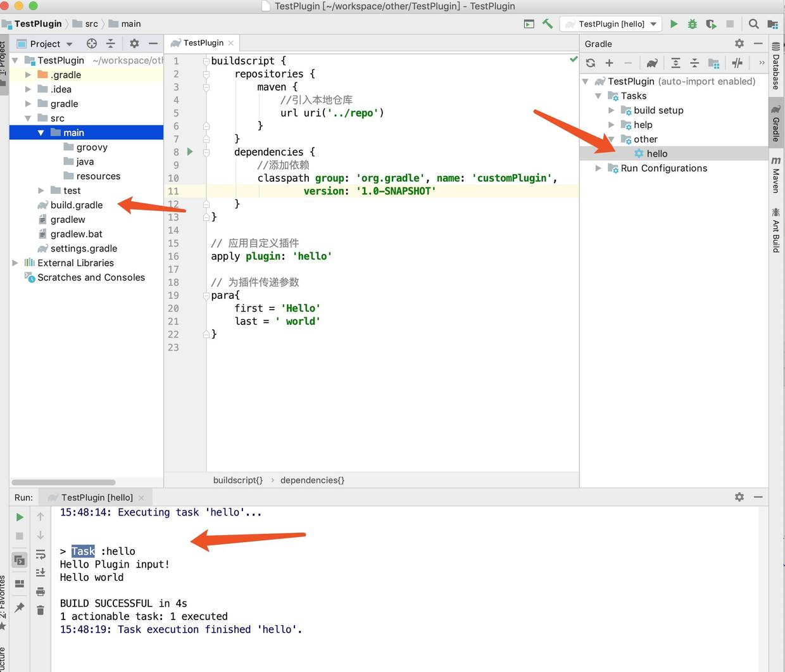
Task: Click the dependencies{} editor breadcrumb
Action: (x=312, y=480)
